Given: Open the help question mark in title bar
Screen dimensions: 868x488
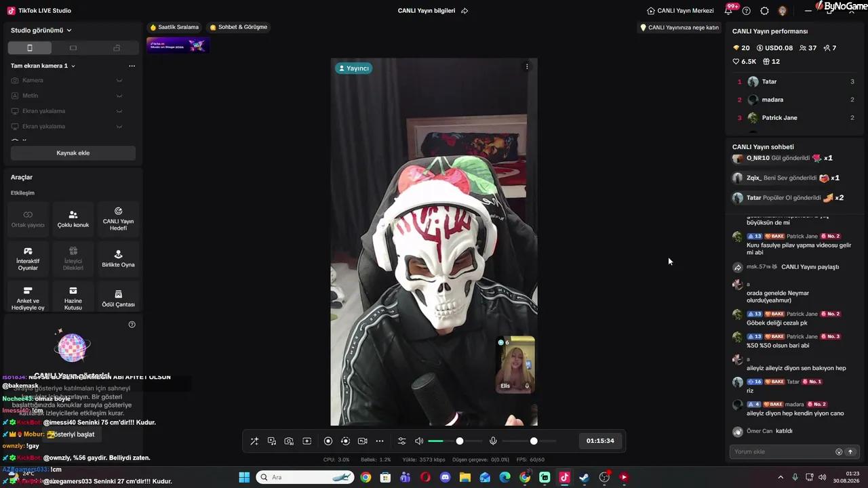Looking at the screenshot, I should click(747, 11).
